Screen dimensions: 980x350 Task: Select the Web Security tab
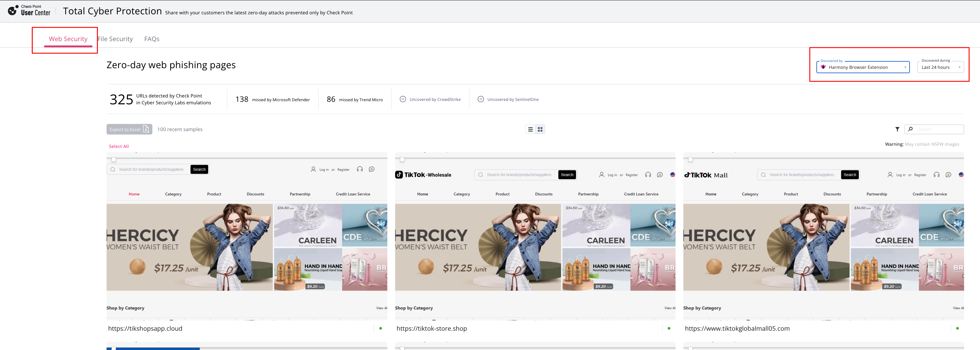coord(68,39)
